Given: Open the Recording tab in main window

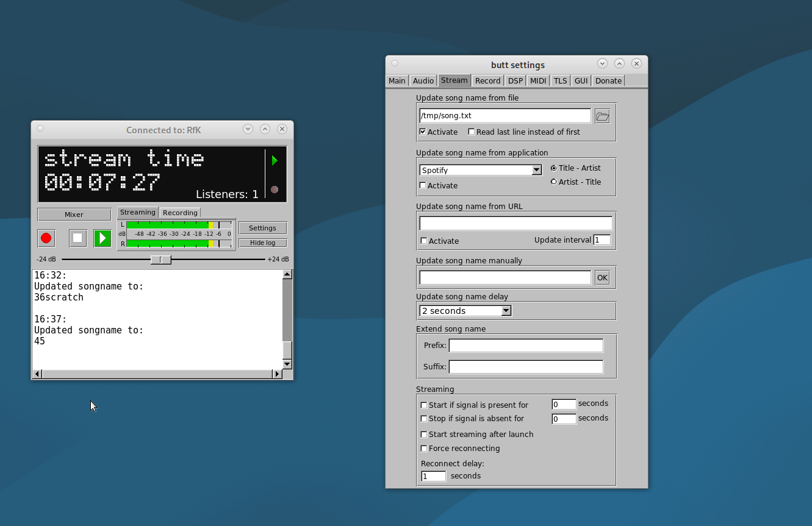Looking at the screenshot, I should tap(180, 213).
